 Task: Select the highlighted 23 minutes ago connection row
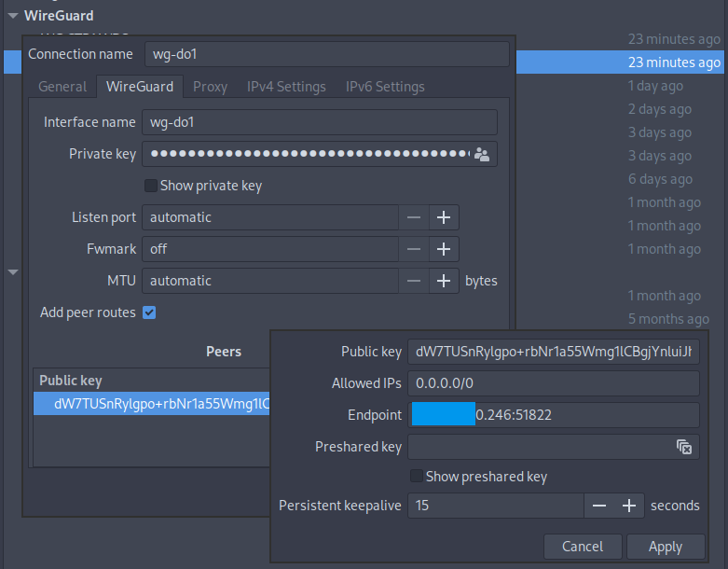click(620, 62)
